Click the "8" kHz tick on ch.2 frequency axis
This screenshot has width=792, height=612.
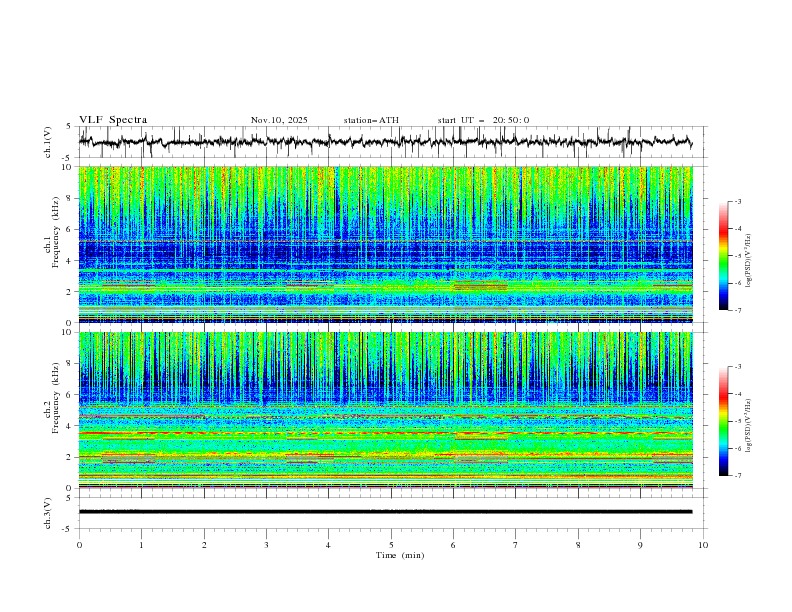[x=69, y=364]
